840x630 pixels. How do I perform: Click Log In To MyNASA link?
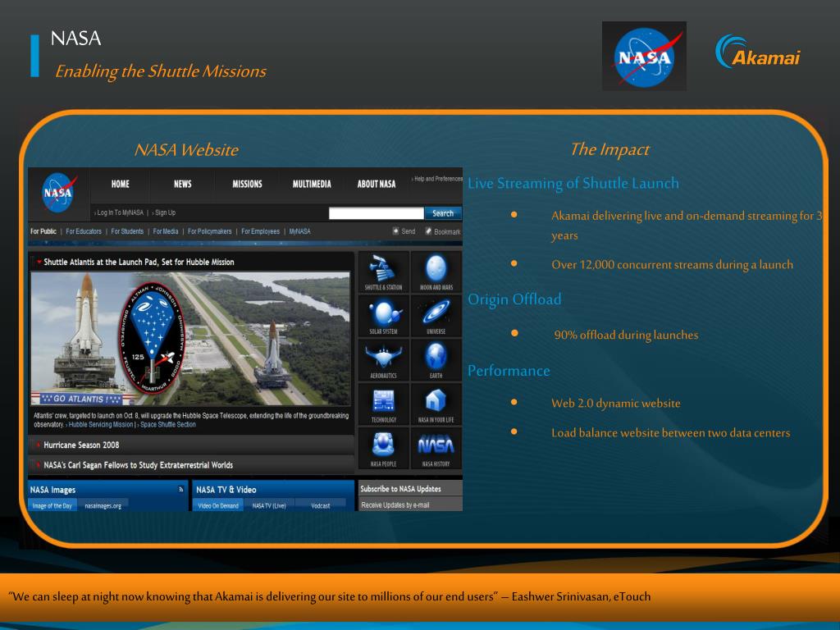pos(120,212)
